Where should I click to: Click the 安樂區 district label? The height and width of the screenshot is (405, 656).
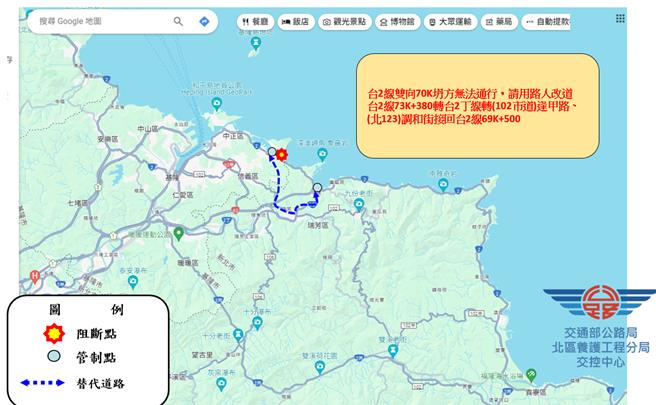point(108,138)
